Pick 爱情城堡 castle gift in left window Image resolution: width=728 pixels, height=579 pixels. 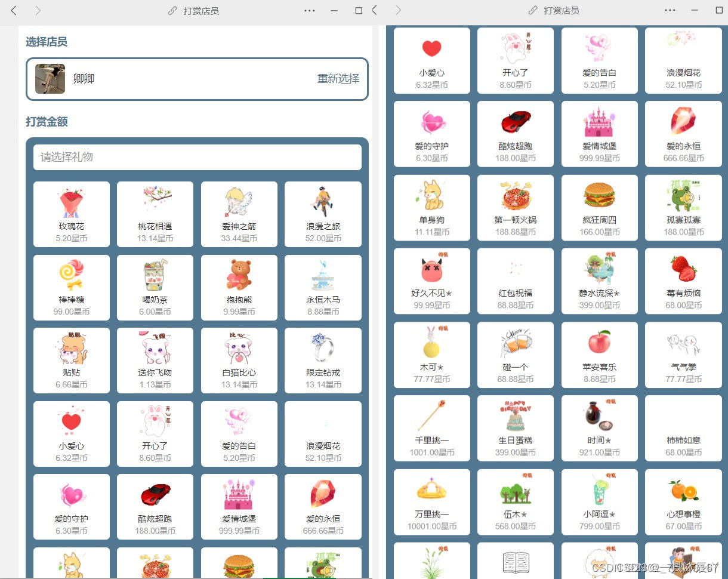click(x=239, y=507)
